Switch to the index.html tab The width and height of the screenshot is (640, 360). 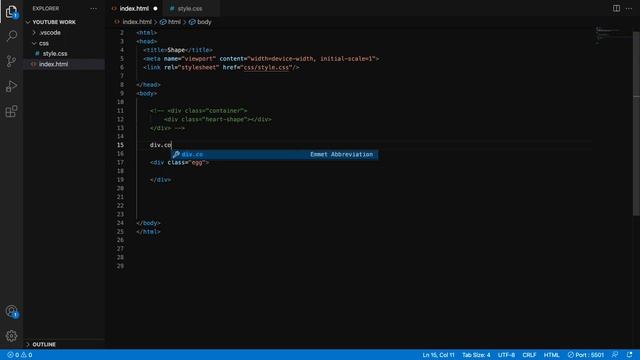tap(134, 8)
